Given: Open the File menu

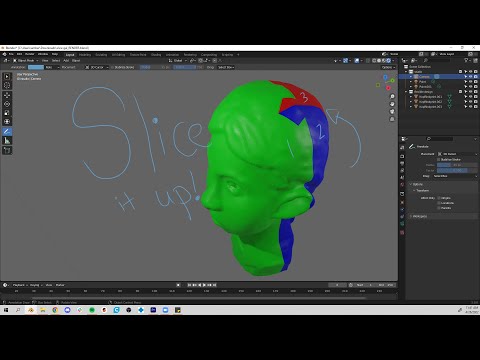Looking at the screenshot, I should pos(11,54).
